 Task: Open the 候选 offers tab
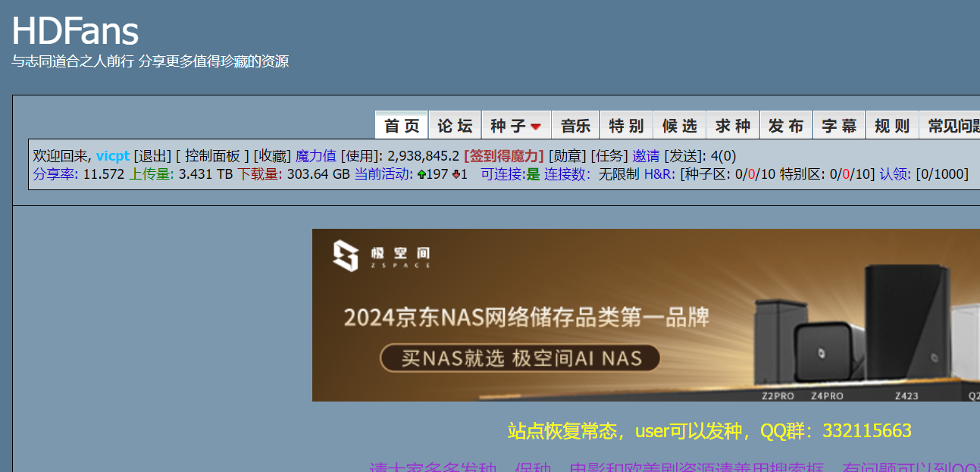coord(679,126)
